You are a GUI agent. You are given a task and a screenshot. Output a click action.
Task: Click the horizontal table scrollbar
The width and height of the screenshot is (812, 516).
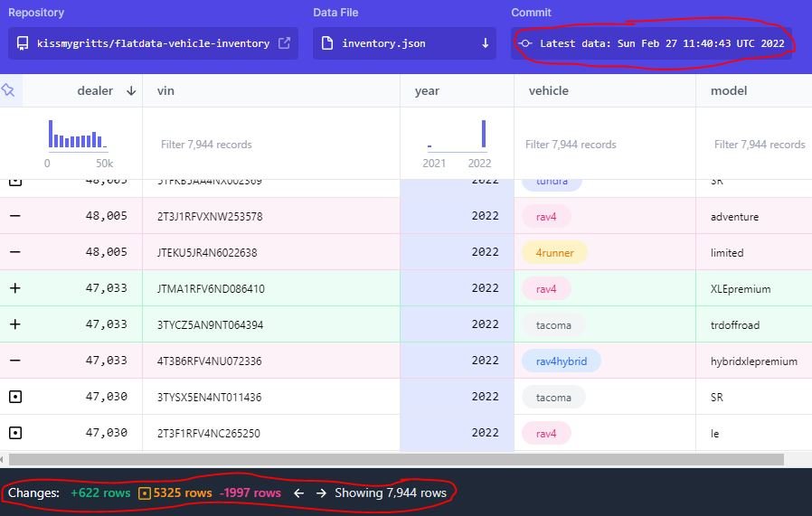click(x=396, y=459)
